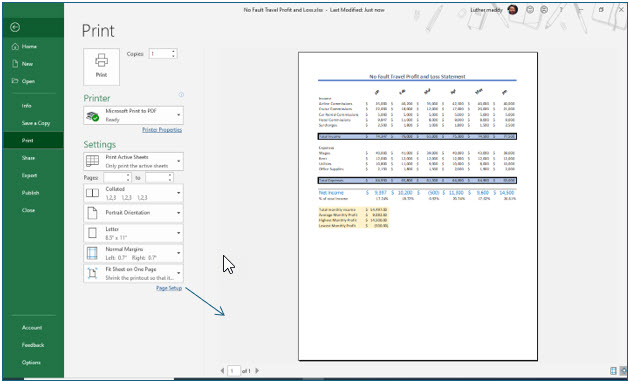Screen dimensions: 628x382
Task: Click the large Print button
Action: click(x=101, y=66)
